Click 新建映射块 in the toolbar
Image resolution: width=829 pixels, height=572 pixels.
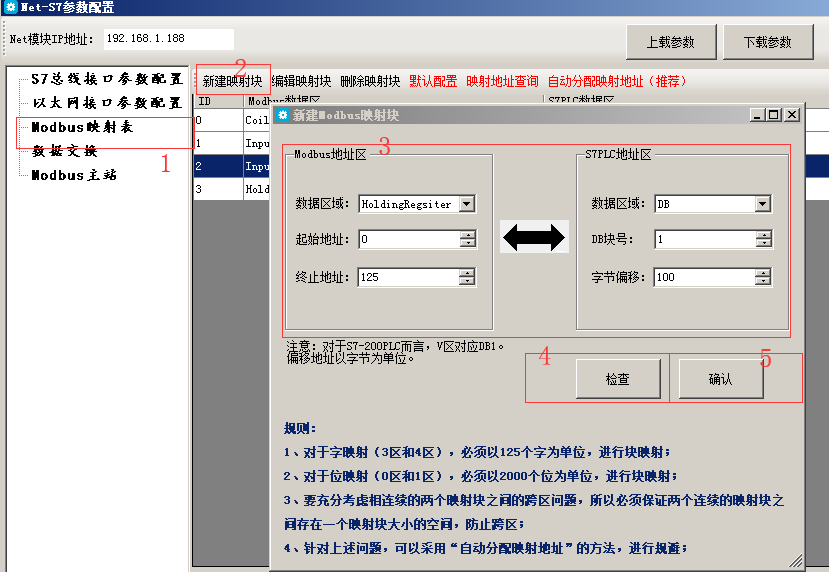click(x=232, y=81)
